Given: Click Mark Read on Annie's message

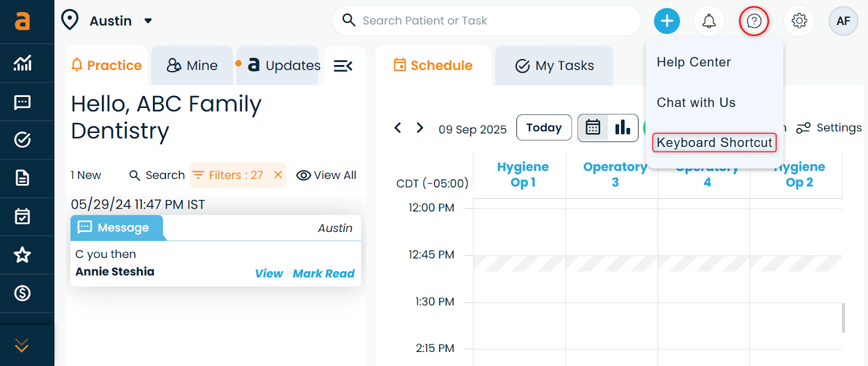Looking at the screenshot, I should [323, 274].
